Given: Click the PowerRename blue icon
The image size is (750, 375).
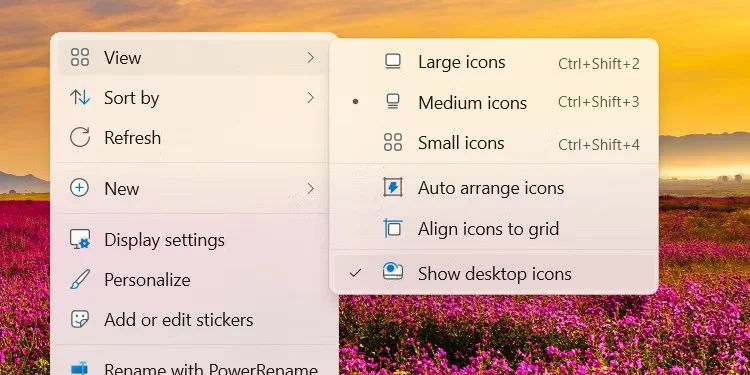Looking at the screenshot, I should (x=79, y=368).
